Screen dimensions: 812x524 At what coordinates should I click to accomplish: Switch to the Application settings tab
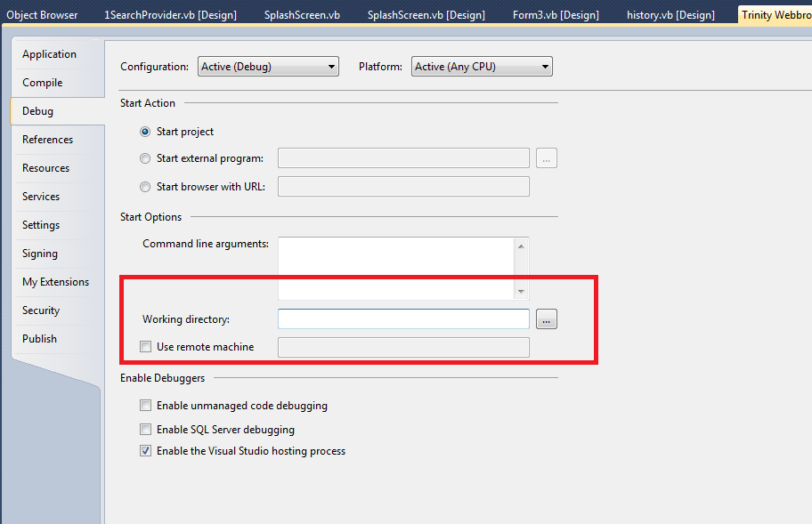(50, 54)
